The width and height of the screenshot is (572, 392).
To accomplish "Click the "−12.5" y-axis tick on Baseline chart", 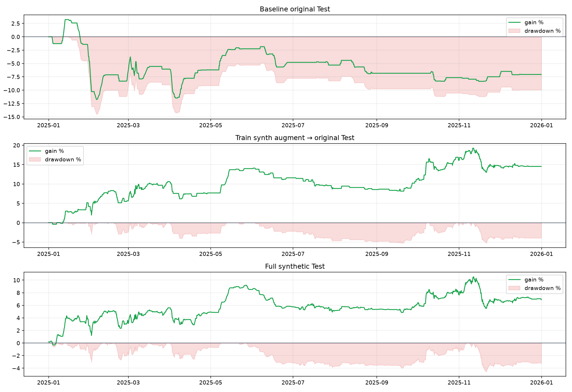I will coord(12,104).
